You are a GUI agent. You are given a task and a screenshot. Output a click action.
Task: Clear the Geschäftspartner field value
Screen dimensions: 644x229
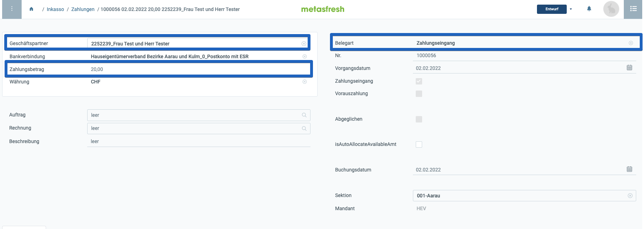pos(304,44)
